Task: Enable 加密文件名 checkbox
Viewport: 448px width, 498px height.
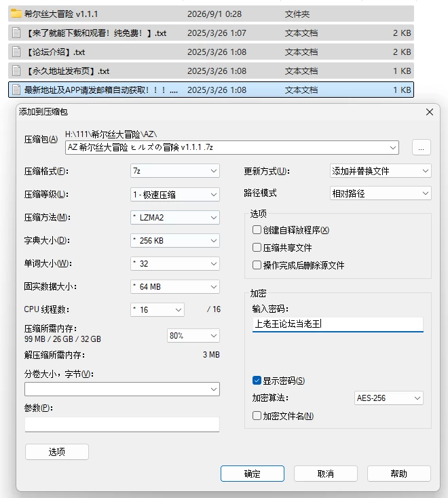Action: pos(257,415)
